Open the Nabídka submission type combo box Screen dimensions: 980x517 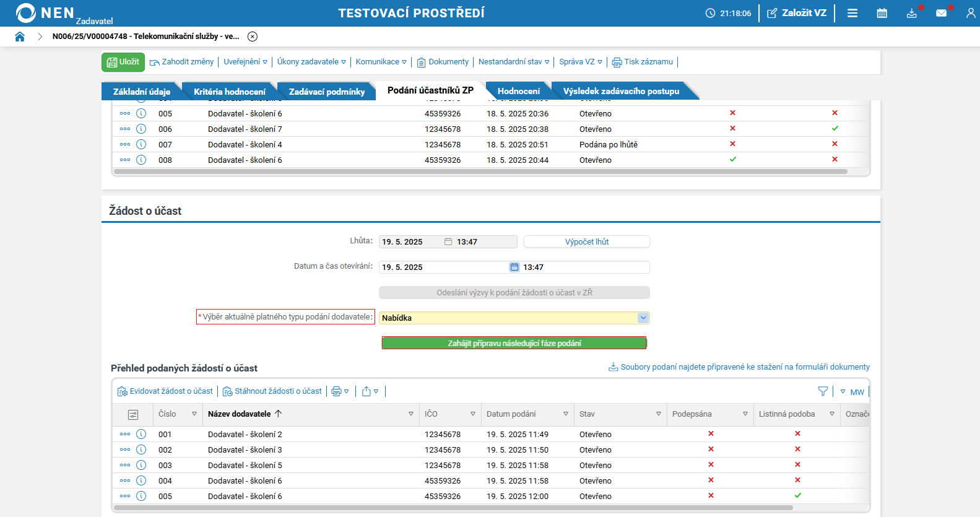tap(643, 318)
